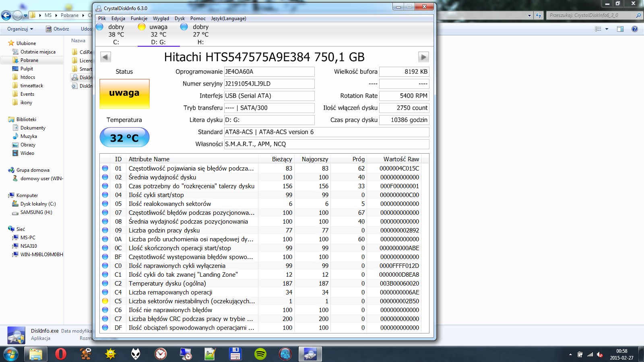Click the clock showing 00:58
Viewport: 644px width, 362px height.
[621, 351]
